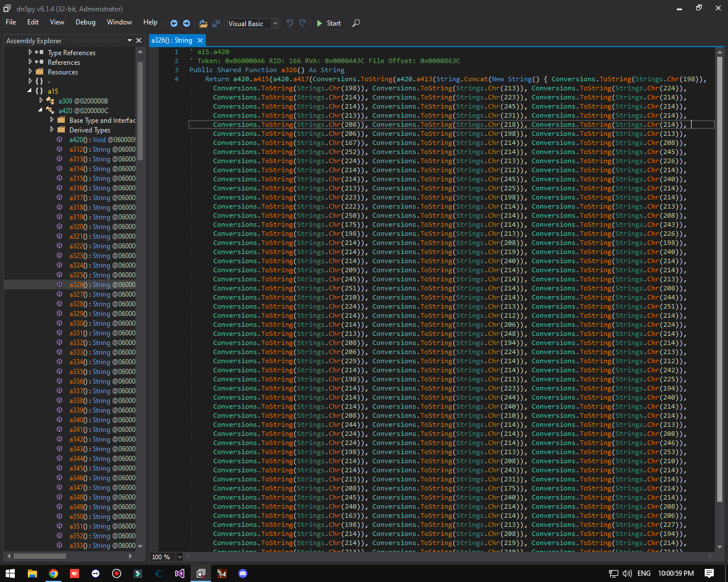The width and height of the screenshot is (728, 582).
Task: Close the Assembly Explorer panel
Action: click(139, 40)
